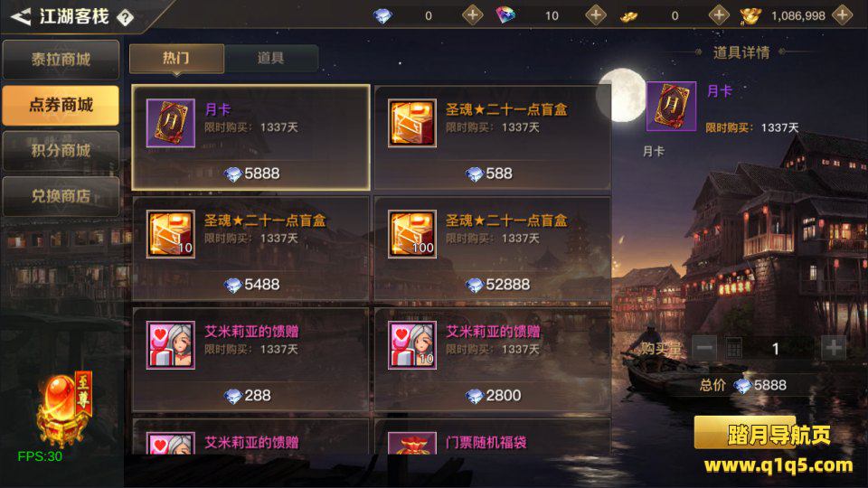Add colorful gems using plus icon
Viewport: 868px width, 488px height.
pos(596,15)
